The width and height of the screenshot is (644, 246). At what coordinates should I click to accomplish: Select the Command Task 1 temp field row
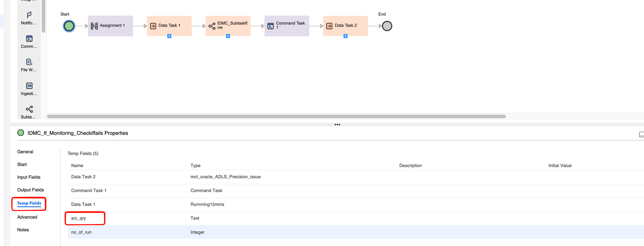point(356,191)
